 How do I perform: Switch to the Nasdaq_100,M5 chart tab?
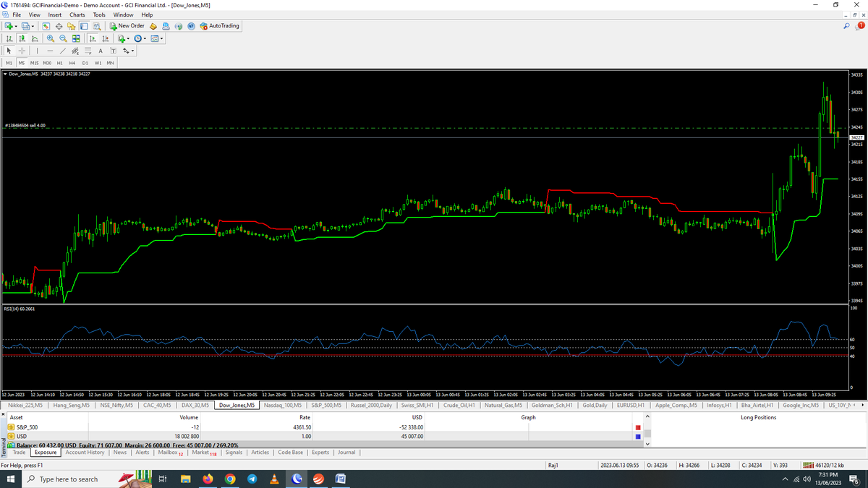click(281, 406)
